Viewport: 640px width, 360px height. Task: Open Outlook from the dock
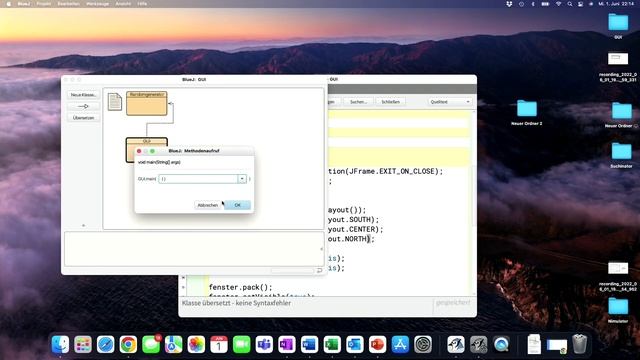click(355, 344)
